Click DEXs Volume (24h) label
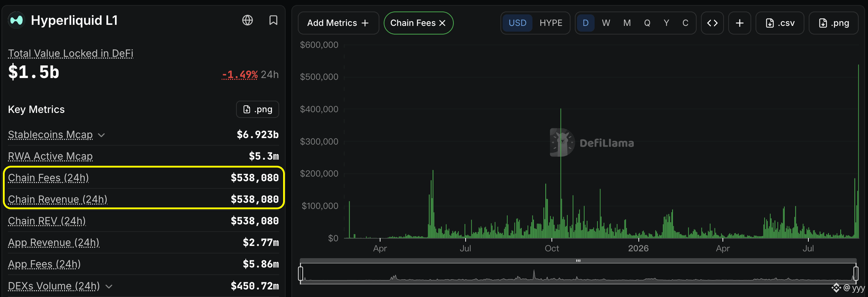Viewport: 868px width, 297px height. [54, 286]
